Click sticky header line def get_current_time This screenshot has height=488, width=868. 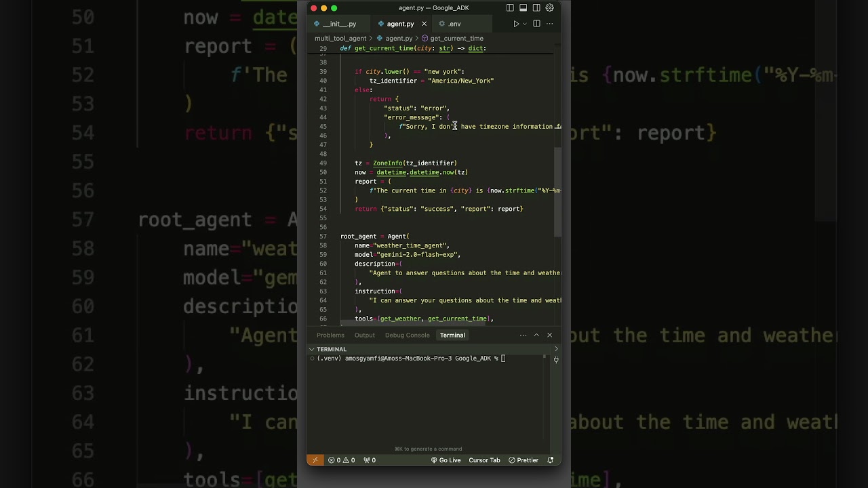click(x=413, y=48)
